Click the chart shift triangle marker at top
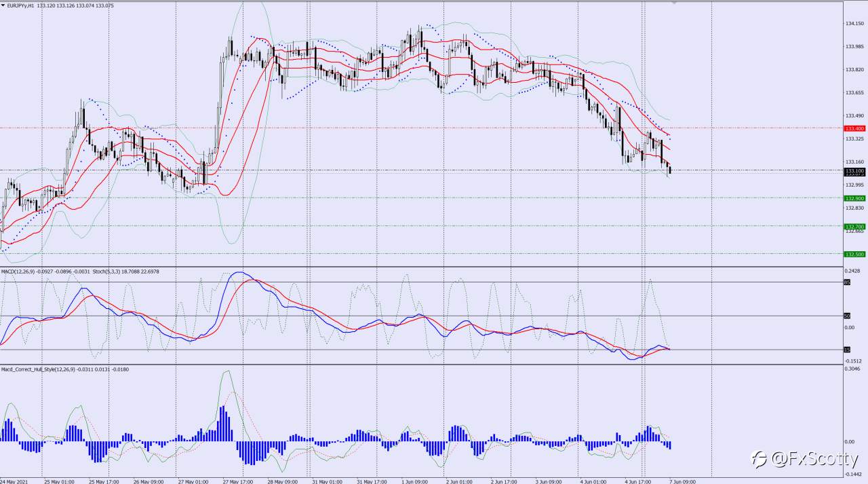Image resolution: width=868 pixels, height=484 pixels. point(673,3)
